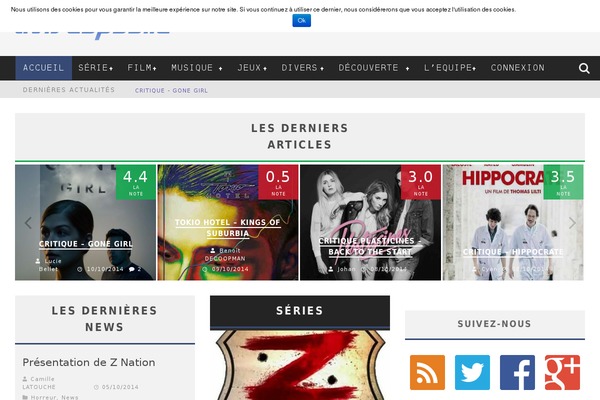Expand the Musique menu
Image resolution: width=600 pixels, height=400 pixels.
(x=197, y=68)
